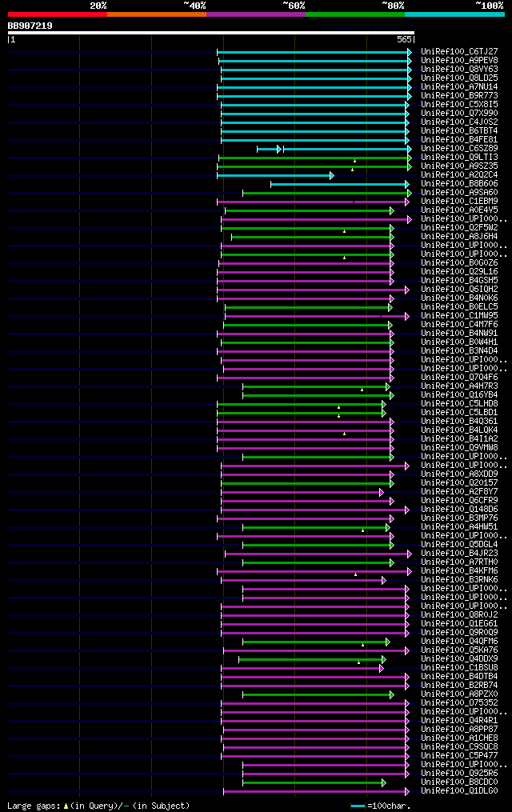Select the UniRef100_O75352 label

pos(459,703)
